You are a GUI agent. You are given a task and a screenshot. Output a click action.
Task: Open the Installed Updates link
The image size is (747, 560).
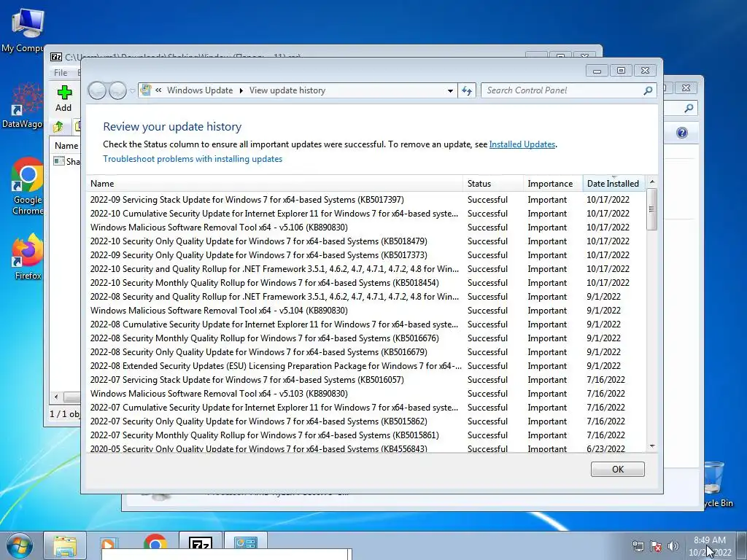pos(522,144)
